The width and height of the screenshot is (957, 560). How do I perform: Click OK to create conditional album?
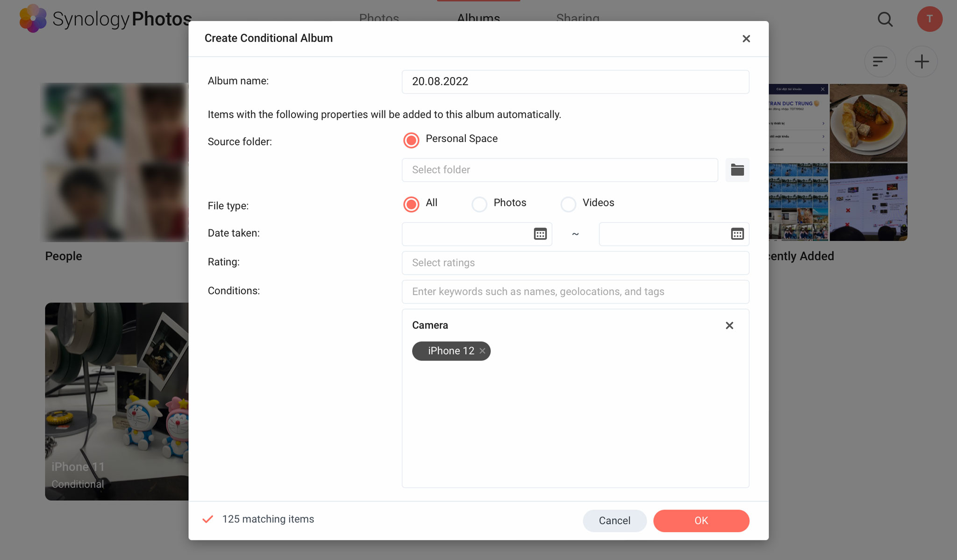pyautogui.click(x=701, y=520)
